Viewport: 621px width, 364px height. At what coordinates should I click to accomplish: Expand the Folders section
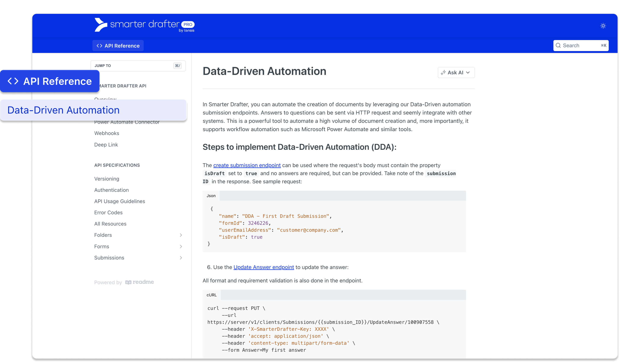pos(181,235)
